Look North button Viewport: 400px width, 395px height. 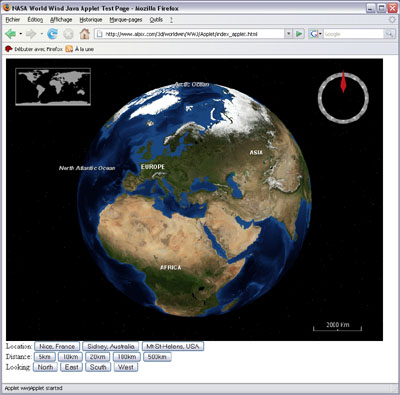[45, 367]
